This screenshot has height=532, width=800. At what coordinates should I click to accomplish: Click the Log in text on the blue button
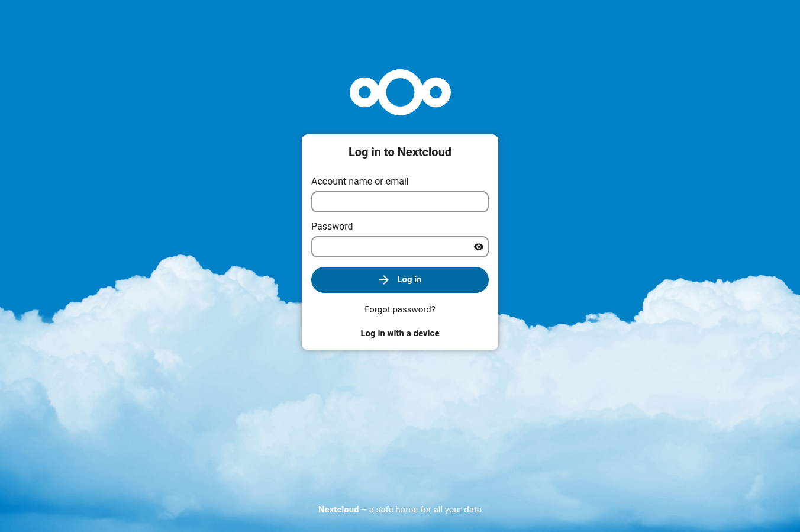click(x=409, y=279)
